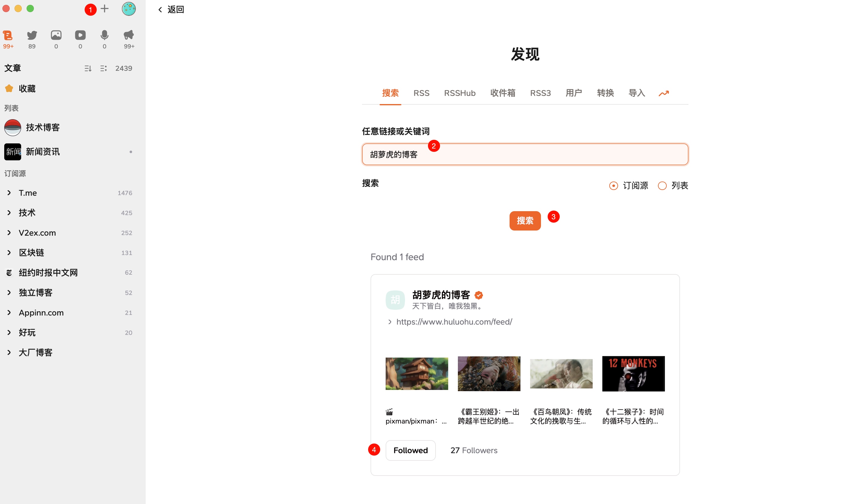Click the mark-all-read list icon beside 2439
The image size is (868, 504).
tap(103, 68)
